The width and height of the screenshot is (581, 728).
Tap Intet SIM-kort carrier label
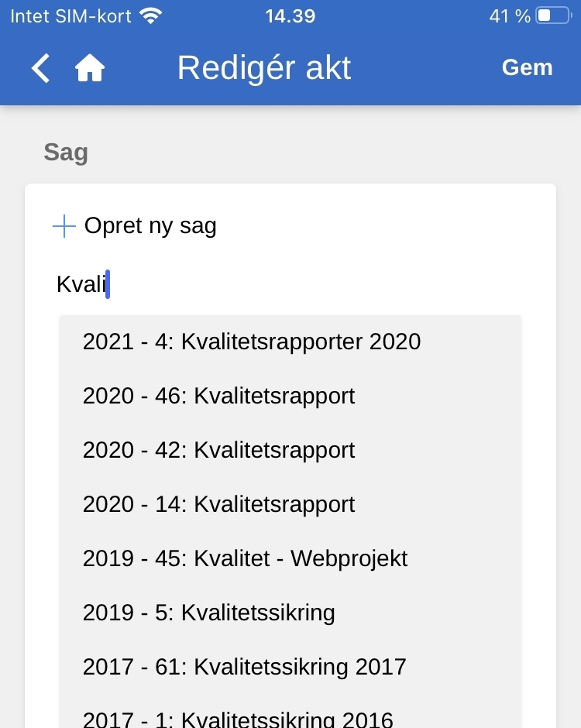point(70,16)
